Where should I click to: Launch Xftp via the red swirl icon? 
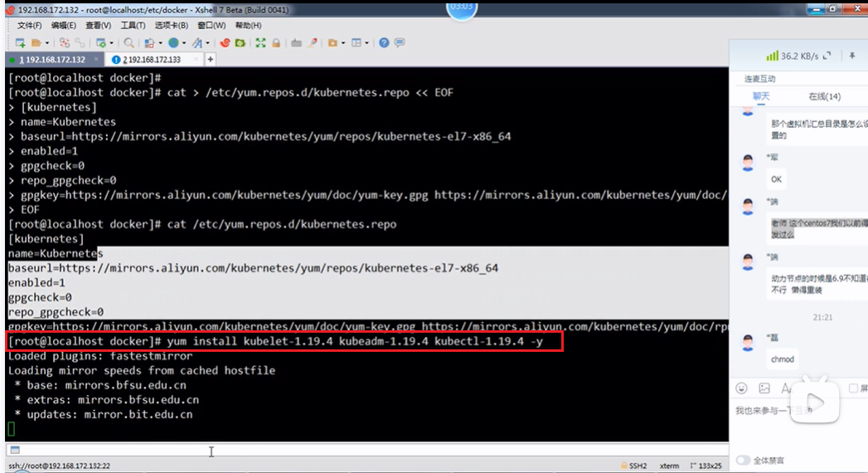(x=225, y=42)
